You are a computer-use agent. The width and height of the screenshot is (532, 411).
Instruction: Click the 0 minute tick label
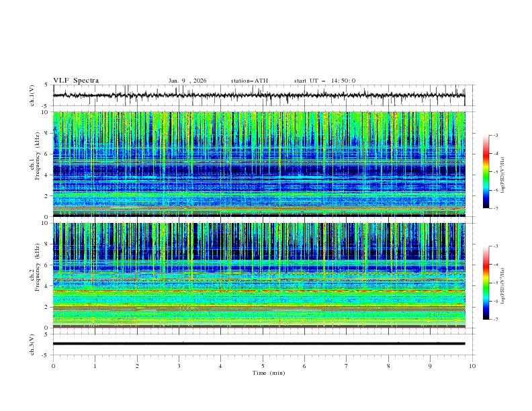53,365
